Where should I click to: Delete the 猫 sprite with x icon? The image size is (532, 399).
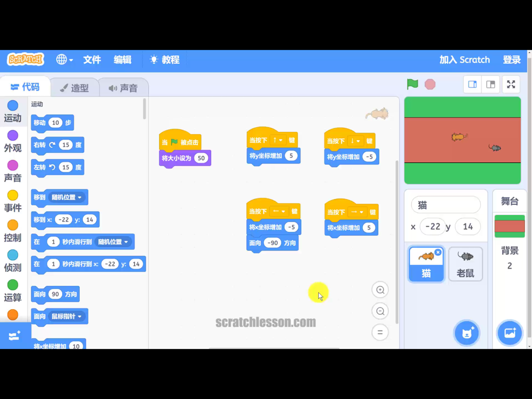(x=438, y=252)
